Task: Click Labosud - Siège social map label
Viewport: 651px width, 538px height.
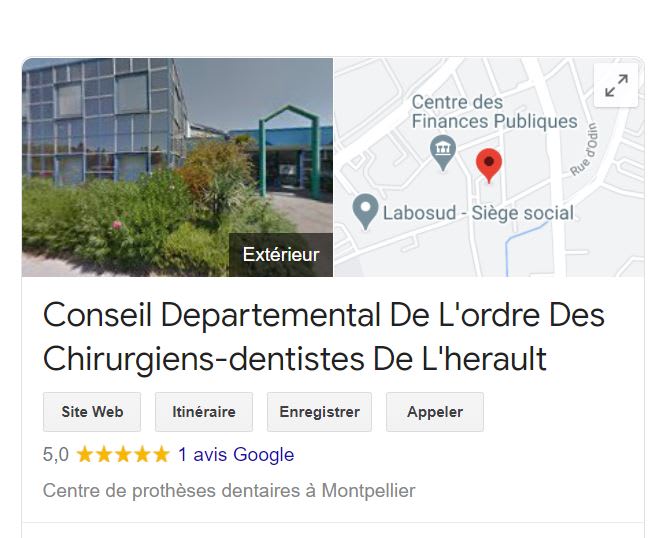Action: [478, 213]
